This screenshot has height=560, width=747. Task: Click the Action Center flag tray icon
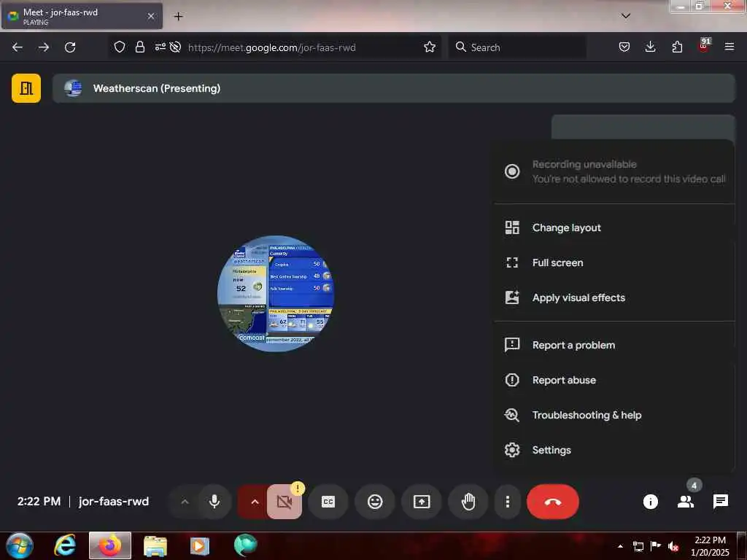[x=656, y=546]
